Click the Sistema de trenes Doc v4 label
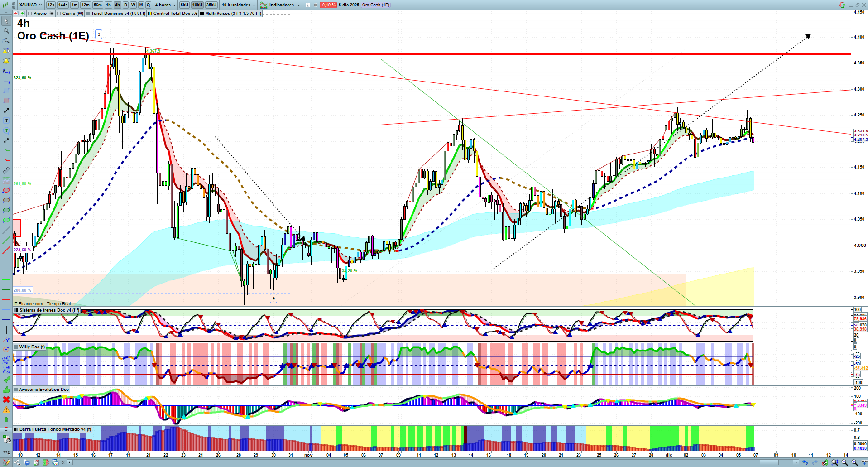This screenshot has height=467, width=868. (x=49, y=310)
